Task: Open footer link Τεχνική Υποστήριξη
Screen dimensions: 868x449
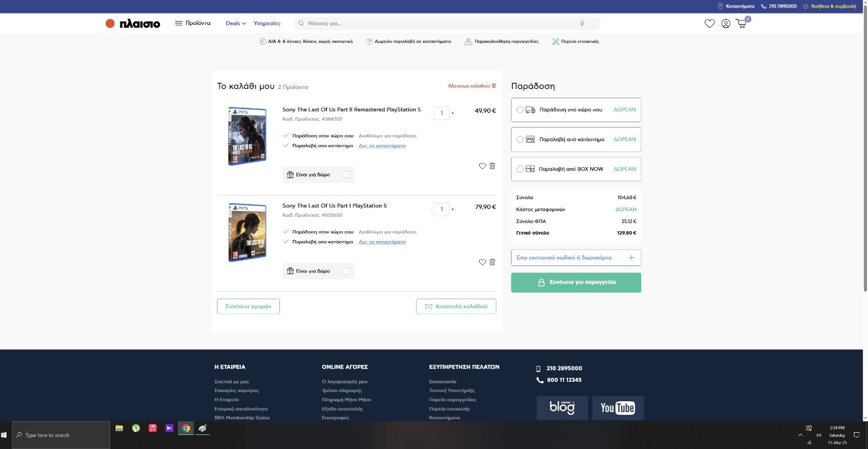Action: pos(451,390)
